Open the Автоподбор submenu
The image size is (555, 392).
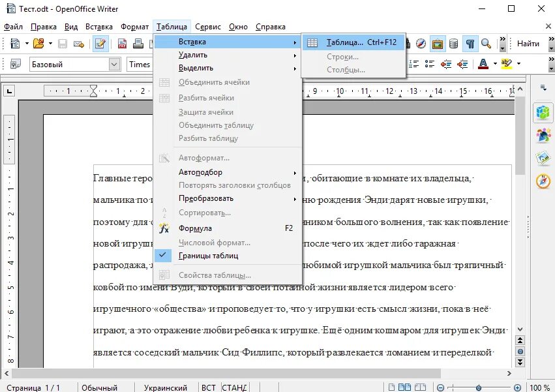tap(228, 172)
